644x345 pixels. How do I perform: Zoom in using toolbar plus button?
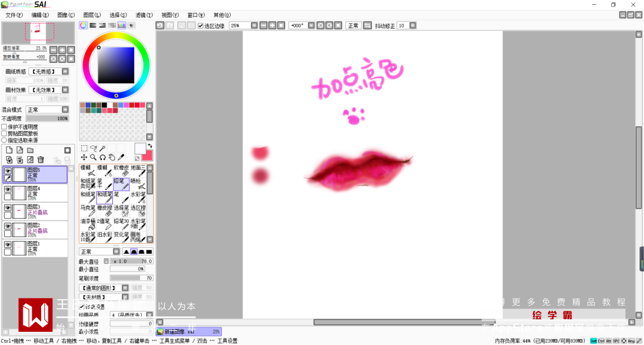coord(273,26)
